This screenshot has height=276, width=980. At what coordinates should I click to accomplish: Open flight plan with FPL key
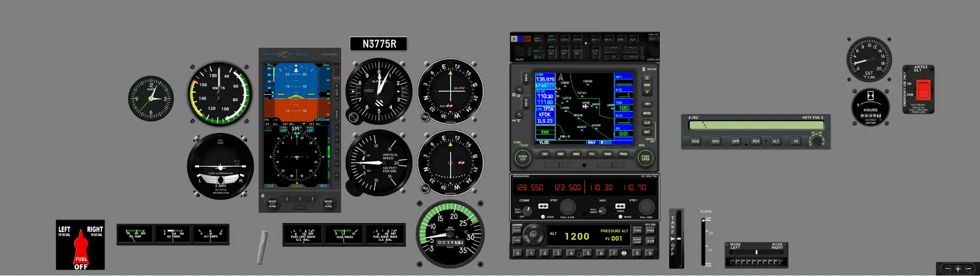(592, 154)
